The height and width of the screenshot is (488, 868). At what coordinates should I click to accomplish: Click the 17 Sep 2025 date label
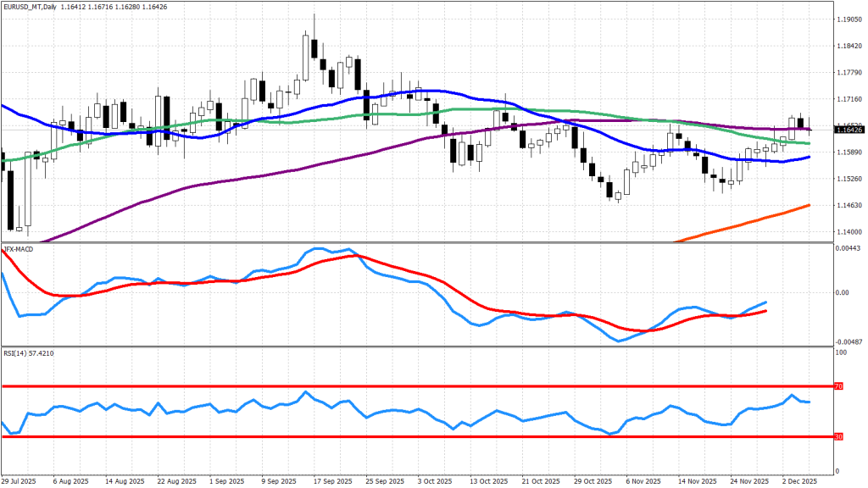(331, 480)
